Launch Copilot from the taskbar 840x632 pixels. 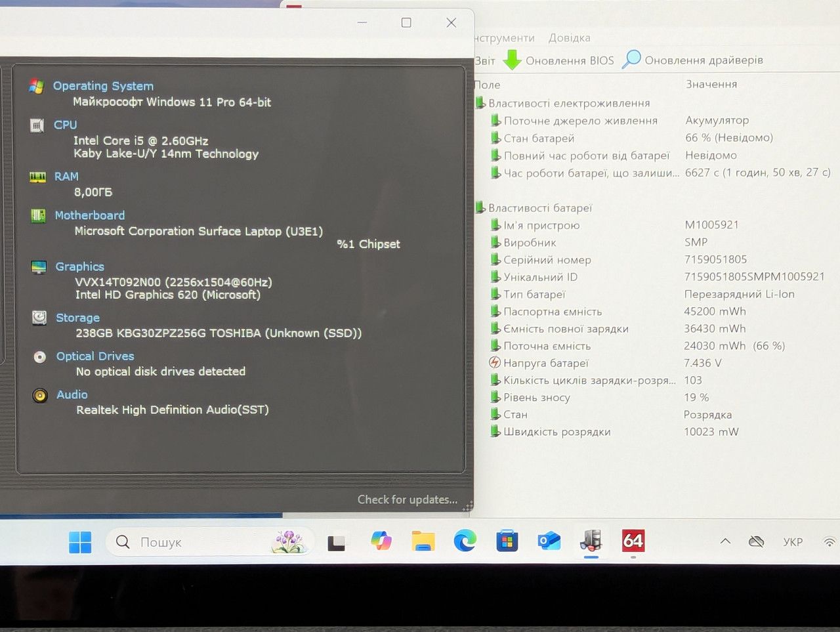click(x=381, y=541)
